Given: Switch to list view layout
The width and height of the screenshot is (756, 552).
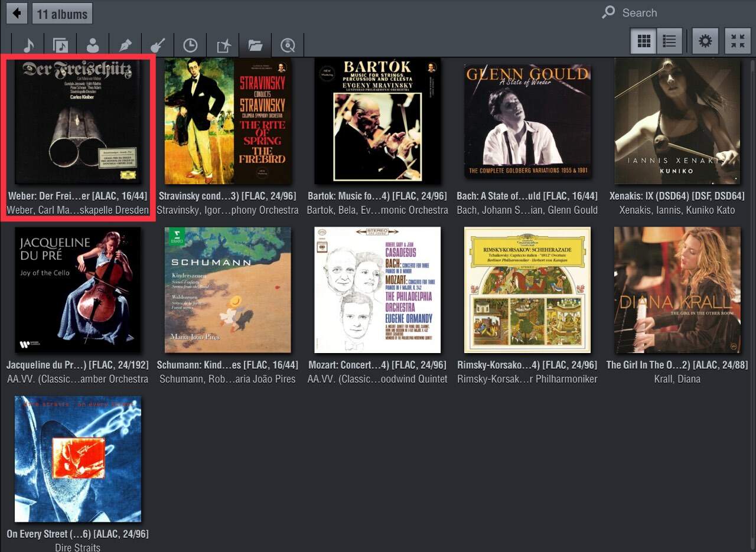Looking at the screenshot, I should [x=670, y=41].
